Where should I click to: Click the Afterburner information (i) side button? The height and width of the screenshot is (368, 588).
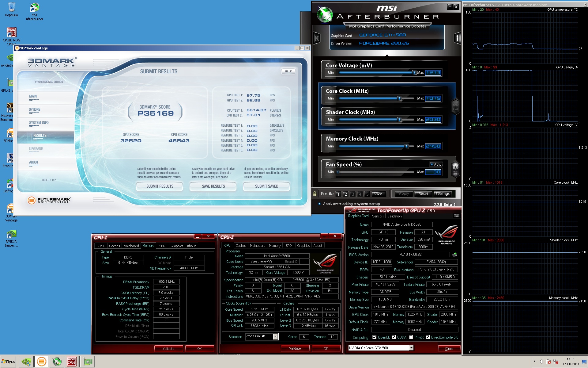click(x=457, y=38)
